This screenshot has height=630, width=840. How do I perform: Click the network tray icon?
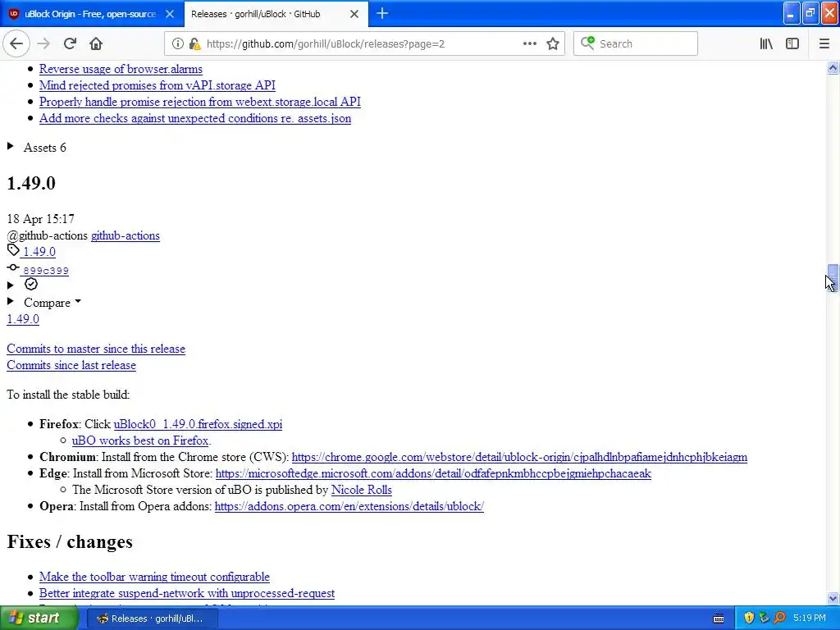click(x=764, y=618)
